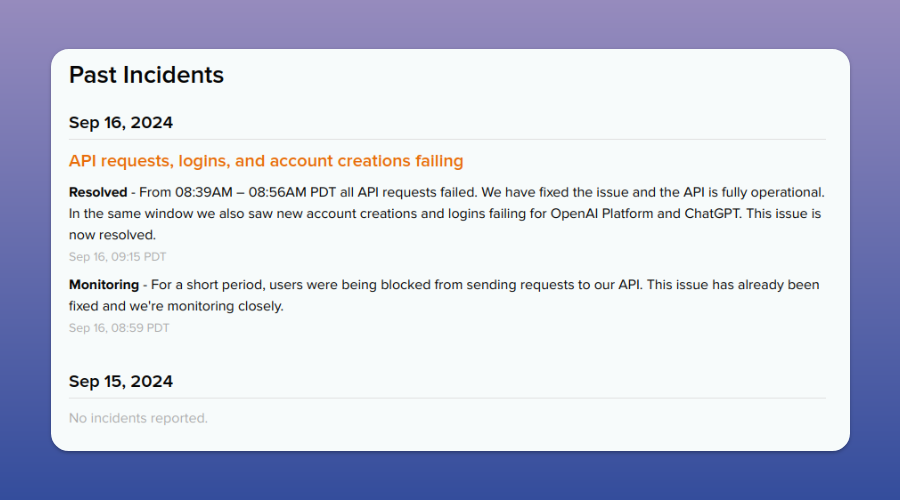Viewport: 900px width, 500px height.
Task: Click the 'Past Incidents' heading
Action: [146, 75]
